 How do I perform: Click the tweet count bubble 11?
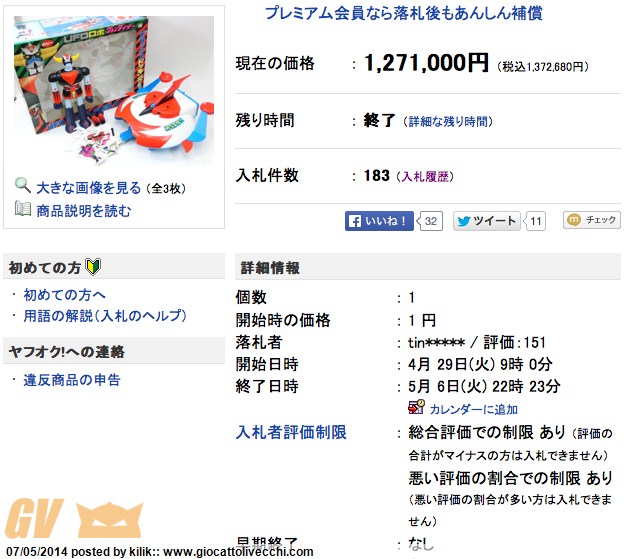(535, 221)
